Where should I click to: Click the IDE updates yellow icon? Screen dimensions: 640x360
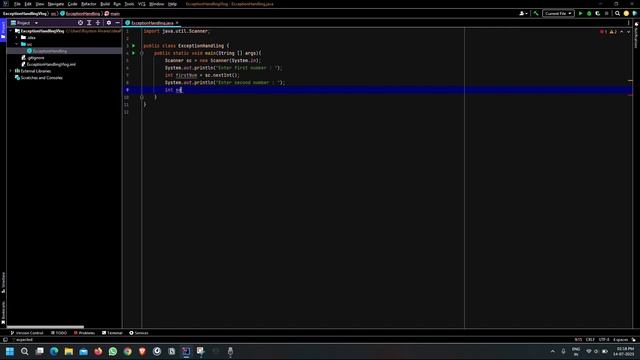pos(626,13)
